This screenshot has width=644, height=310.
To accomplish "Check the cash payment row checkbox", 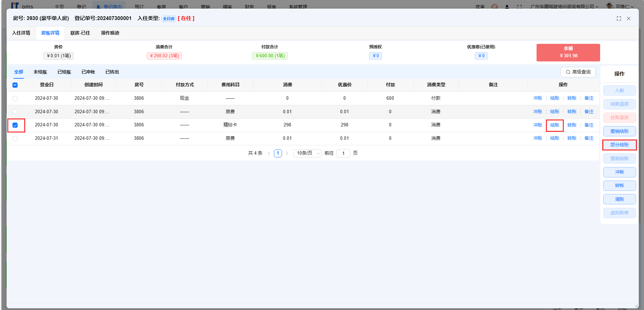I will point(15,98).
